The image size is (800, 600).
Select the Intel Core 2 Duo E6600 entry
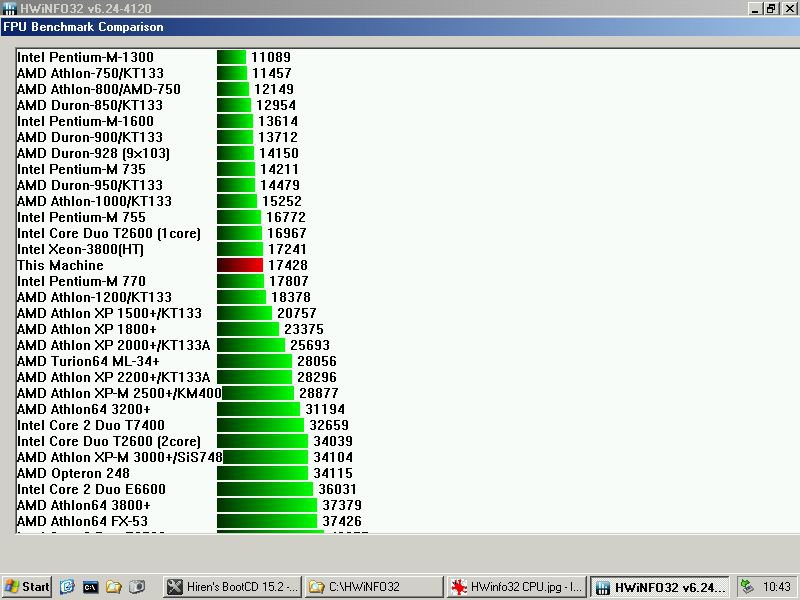point(91,489)
